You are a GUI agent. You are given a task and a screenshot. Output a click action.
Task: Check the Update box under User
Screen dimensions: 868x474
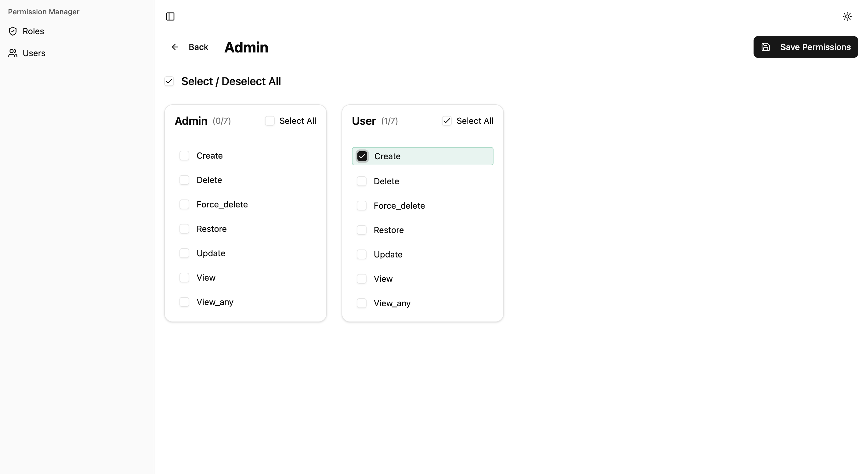[x=362, y=254]
